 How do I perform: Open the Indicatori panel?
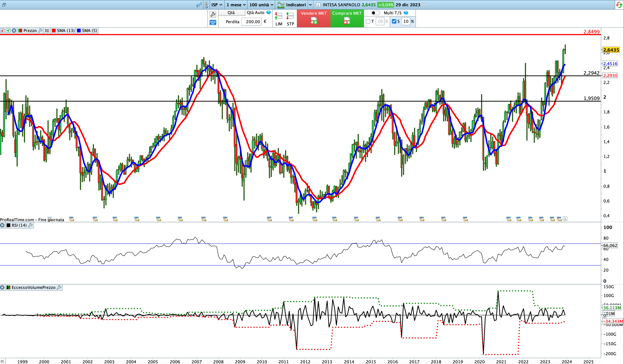click(291, 5)
